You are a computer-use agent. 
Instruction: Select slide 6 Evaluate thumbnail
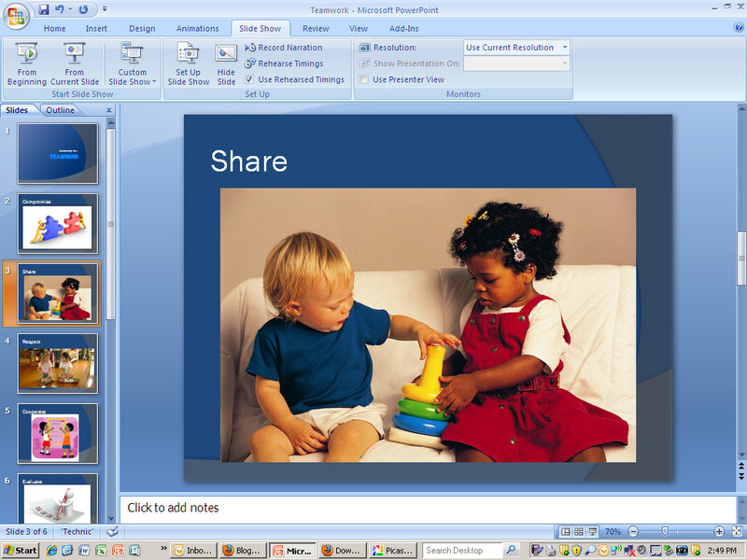58,498
